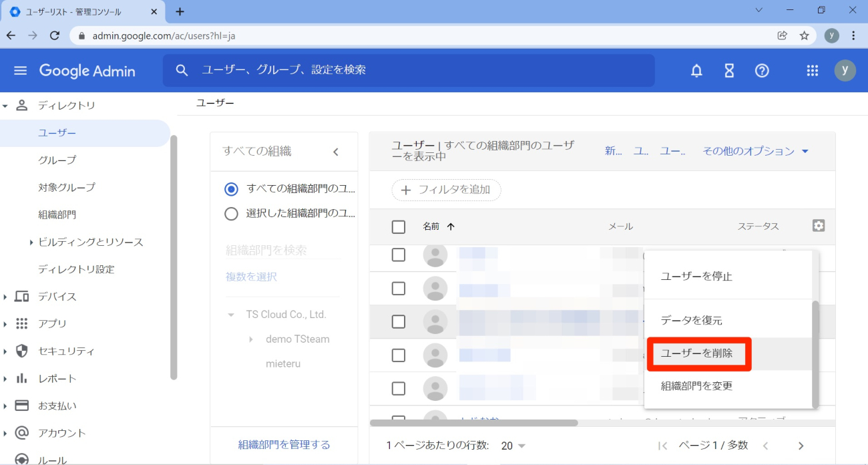Open the Google apps grid
The width and height of the screenshot is (868, 465).
click(x=813, y=71)
